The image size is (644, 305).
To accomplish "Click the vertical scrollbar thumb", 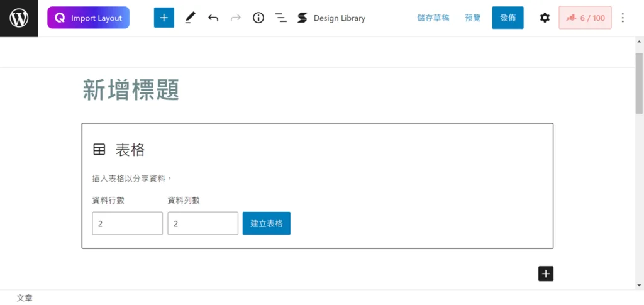I will pos(640,84).
